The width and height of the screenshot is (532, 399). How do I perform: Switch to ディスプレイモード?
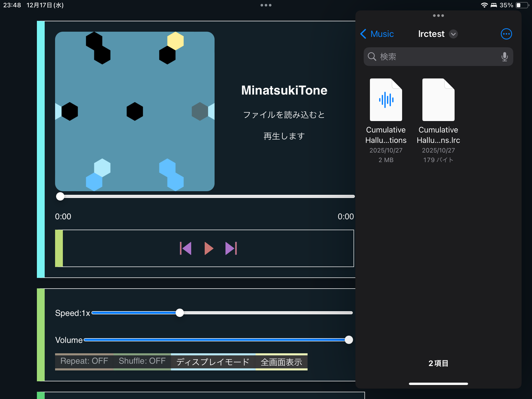tap(213, 362)
